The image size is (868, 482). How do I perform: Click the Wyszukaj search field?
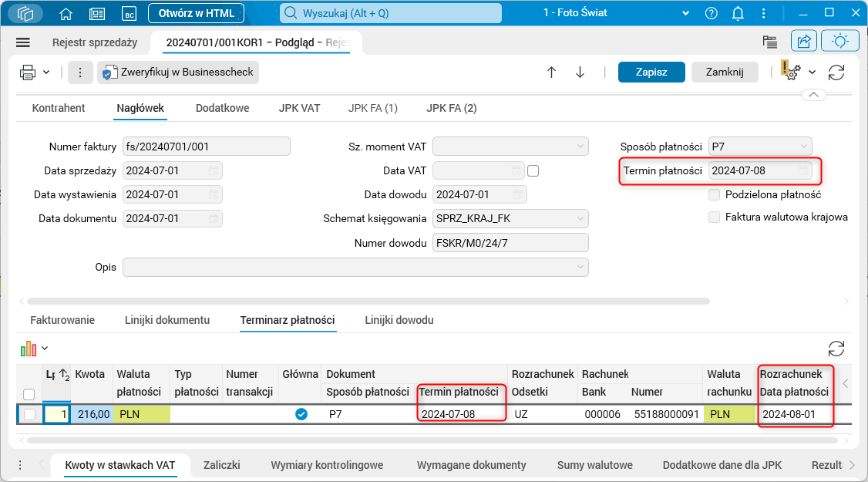[x=391, y=13]
